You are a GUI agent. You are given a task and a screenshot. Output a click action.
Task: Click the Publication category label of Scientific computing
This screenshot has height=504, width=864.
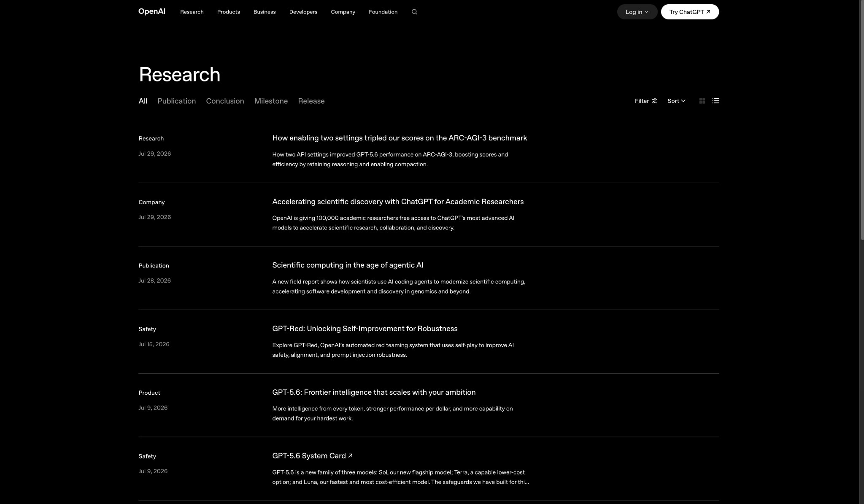tap(154, 266)
